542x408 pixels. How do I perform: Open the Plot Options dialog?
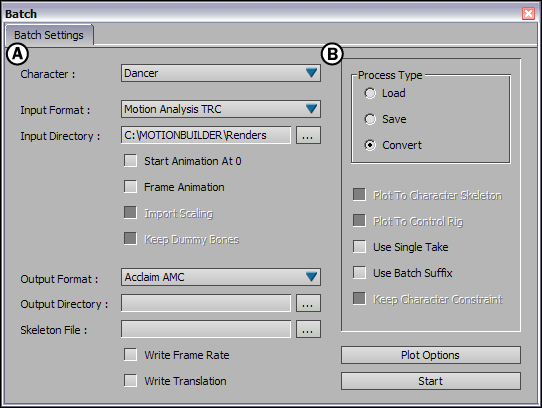pyautogui.click(x=431, y=355)
